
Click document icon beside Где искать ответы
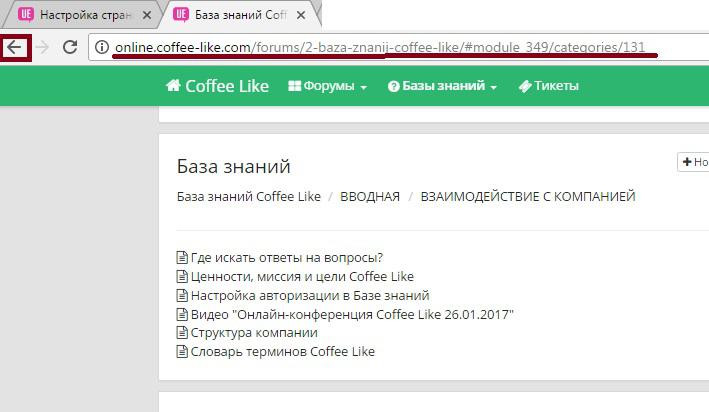[x=182, y=257]
